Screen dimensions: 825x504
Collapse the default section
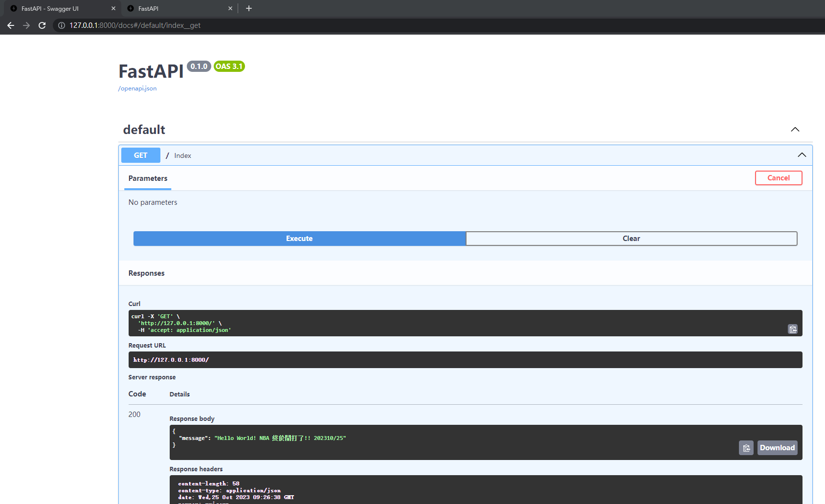795,130
